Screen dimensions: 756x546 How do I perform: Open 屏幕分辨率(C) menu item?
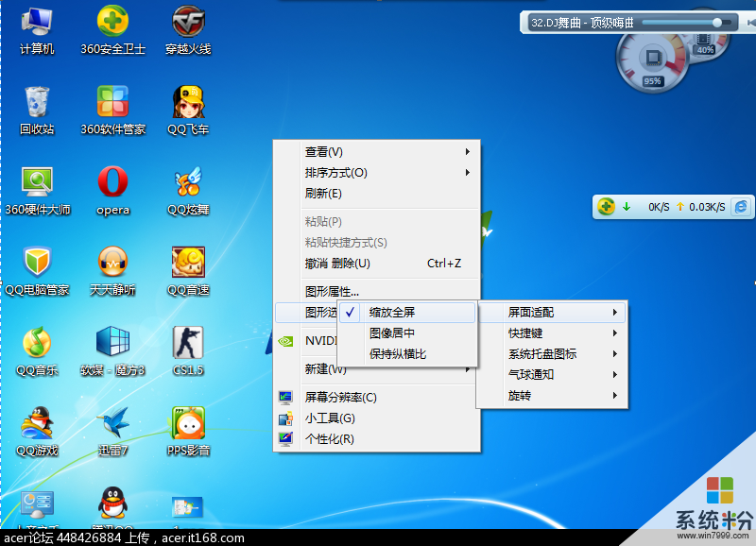tap(377, 398)
